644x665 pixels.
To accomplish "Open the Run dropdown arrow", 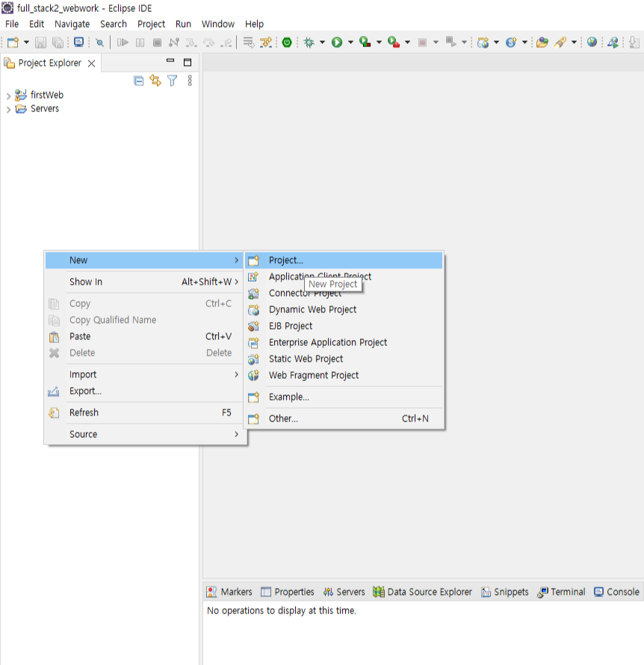I will (350, 42).
